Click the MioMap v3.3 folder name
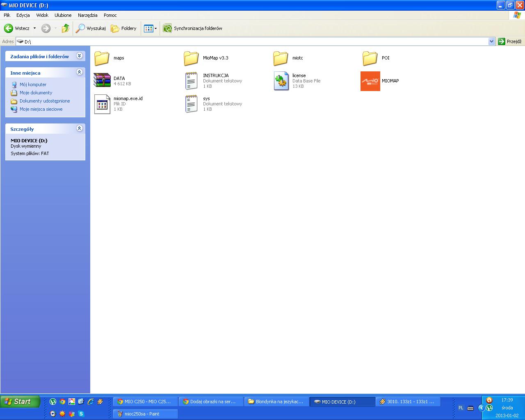This screenshot has height=420, width=525. [x=216, y=58]
